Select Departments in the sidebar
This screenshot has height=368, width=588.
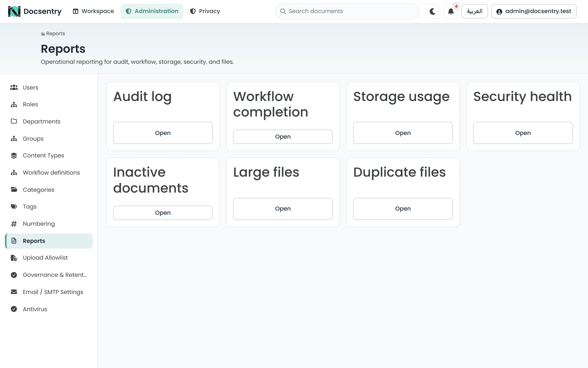tap(49, 121)
